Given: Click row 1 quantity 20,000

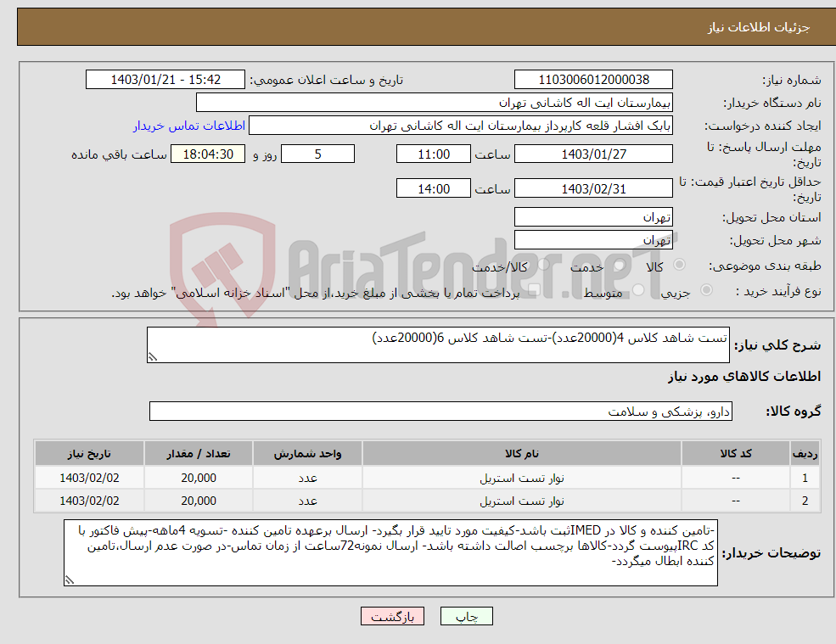Looking at the screenshot, I should [x=199, y=479].
